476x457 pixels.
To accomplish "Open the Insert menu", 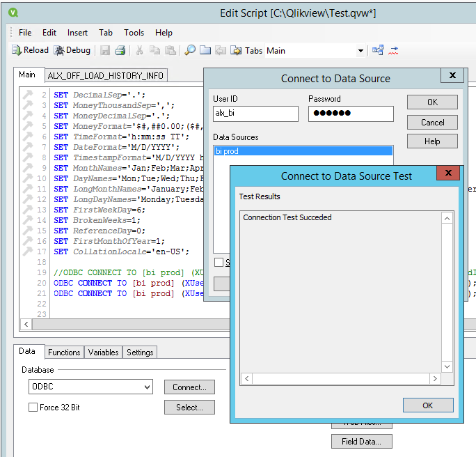I will pos(77,33).
